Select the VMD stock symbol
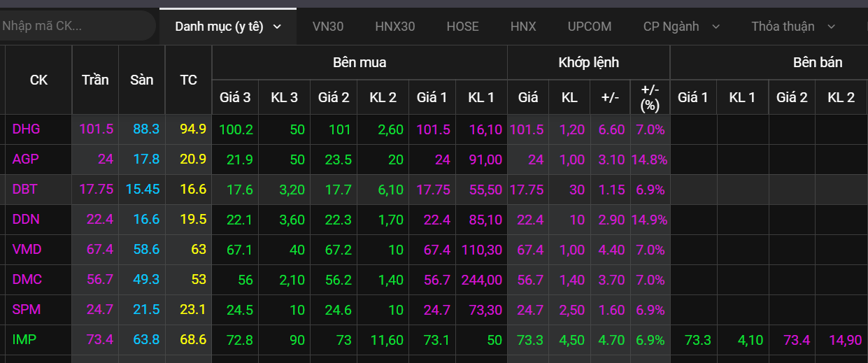The height and width of the screenshot is (363, 868). [27, 249]
